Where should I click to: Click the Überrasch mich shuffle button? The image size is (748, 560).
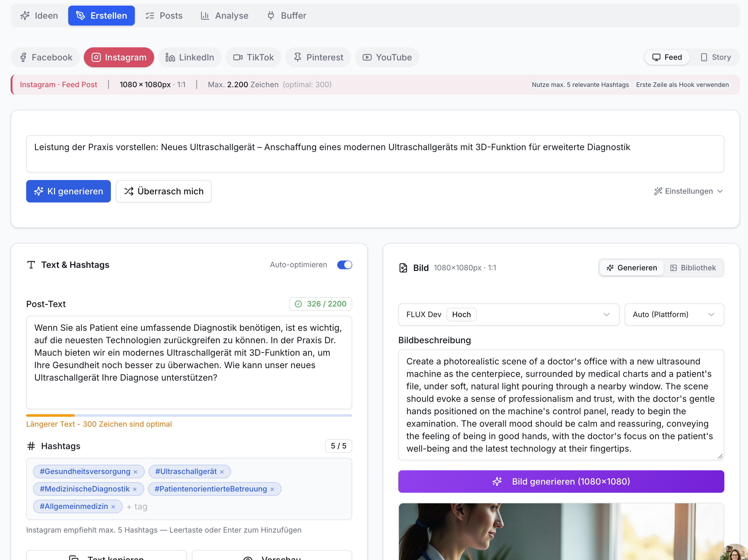[164, 192]
